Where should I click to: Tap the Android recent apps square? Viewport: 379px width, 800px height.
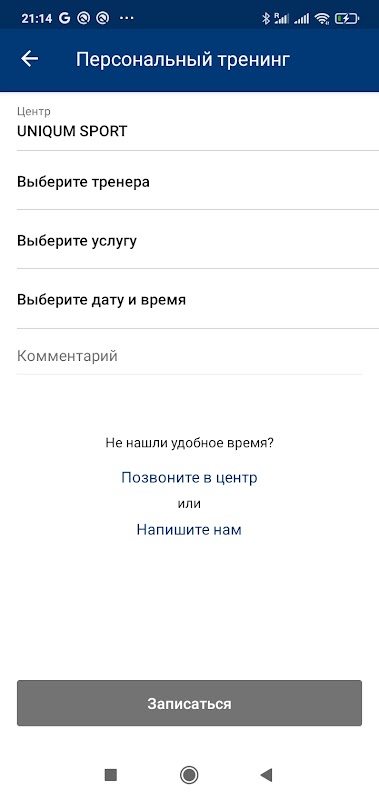(x=111, y=775)
